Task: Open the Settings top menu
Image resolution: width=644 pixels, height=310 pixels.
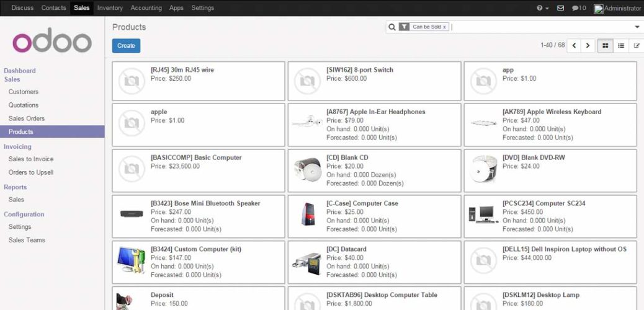Action: pos(202,8)
